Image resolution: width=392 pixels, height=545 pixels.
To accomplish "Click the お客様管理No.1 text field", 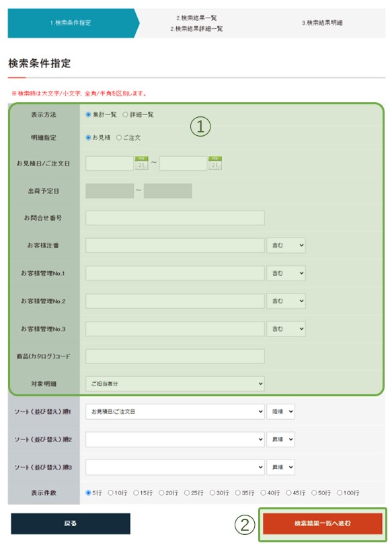I will click(175, 273).
